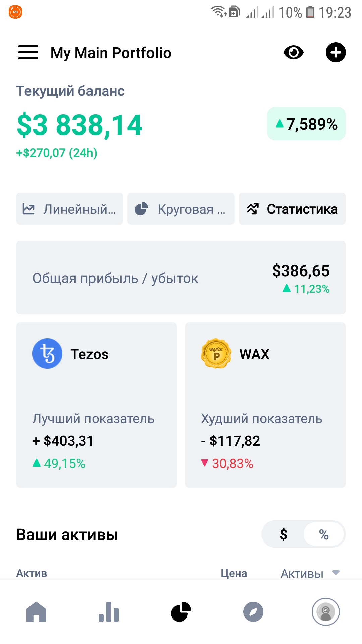Switch to the Линейный chart tab
This screenshot has height=644, width=362.
click(70, 209)
